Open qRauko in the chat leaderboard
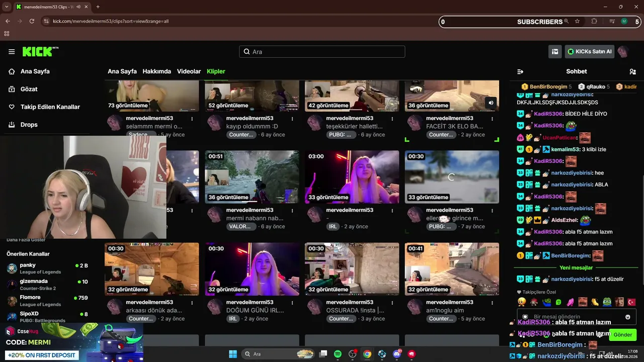The width and height of the screenshot is (644, 362). 594,87
